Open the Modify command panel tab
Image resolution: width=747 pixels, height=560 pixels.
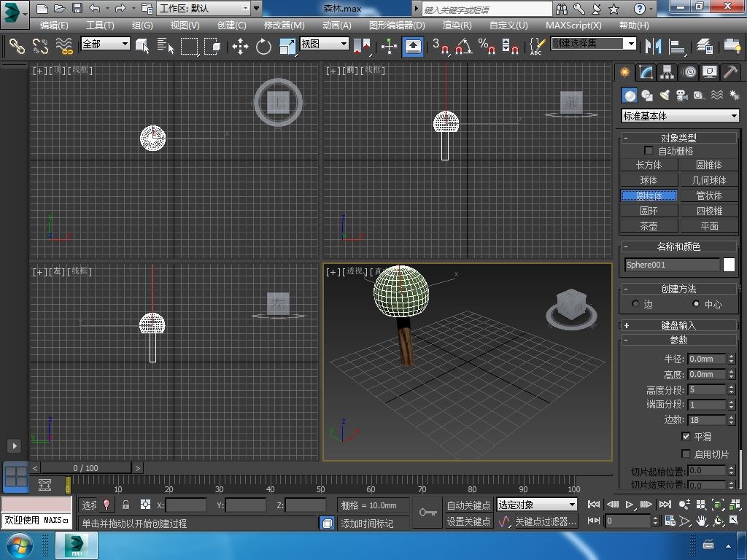click(646, 72)
